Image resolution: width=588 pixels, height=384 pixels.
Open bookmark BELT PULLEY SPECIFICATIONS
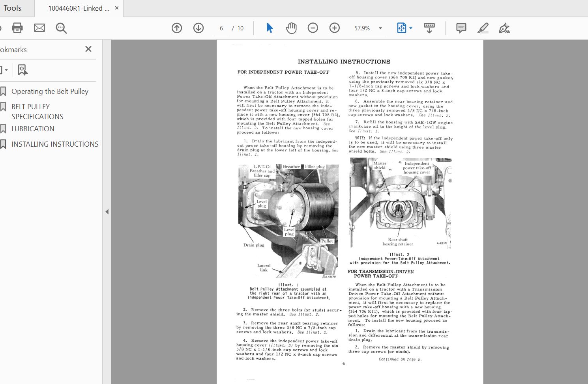[37, 112]
